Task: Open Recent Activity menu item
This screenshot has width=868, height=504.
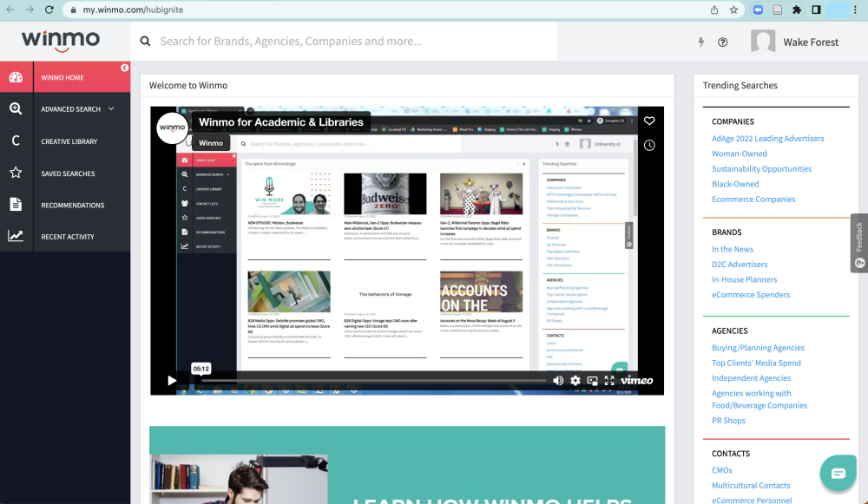Action: coord(68,237)
